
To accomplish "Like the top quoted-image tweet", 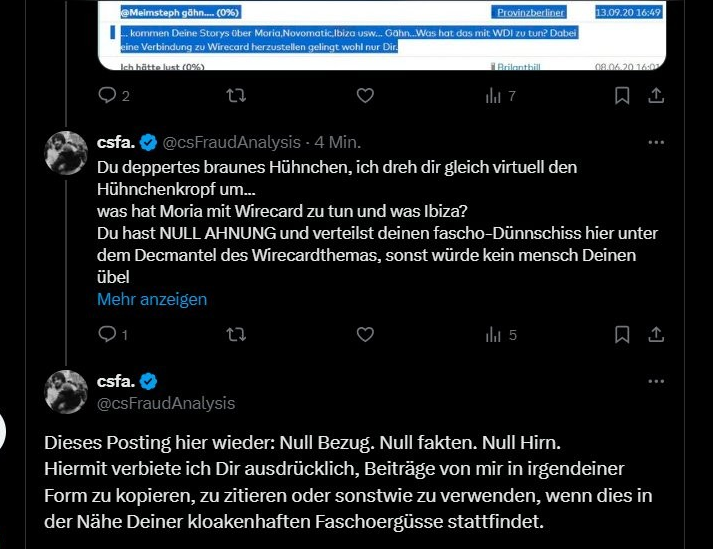I will click(x=365, y=96).
